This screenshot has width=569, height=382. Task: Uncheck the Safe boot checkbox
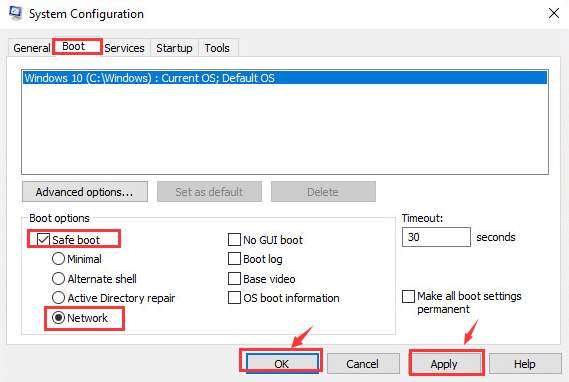[x=43, y=239]
